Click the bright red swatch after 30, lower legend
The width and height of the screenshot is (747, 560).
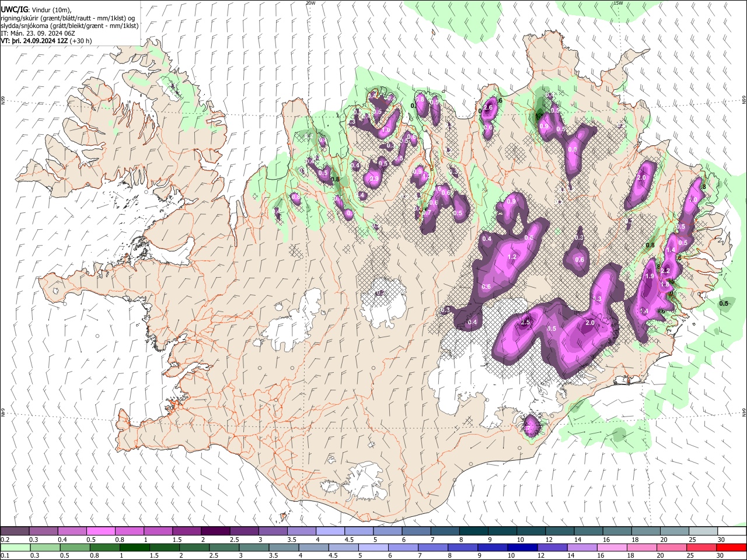pos(731,547)
